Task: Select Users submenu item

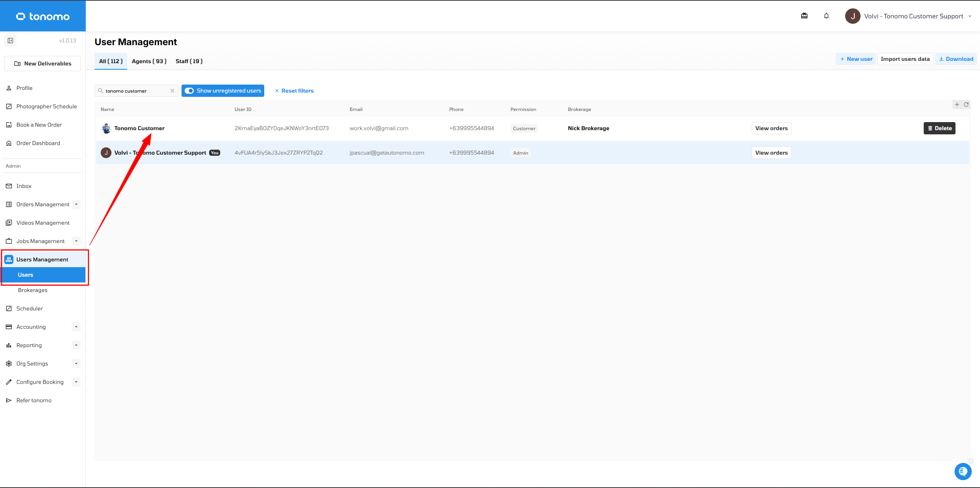Action: (x=43, y=275)
